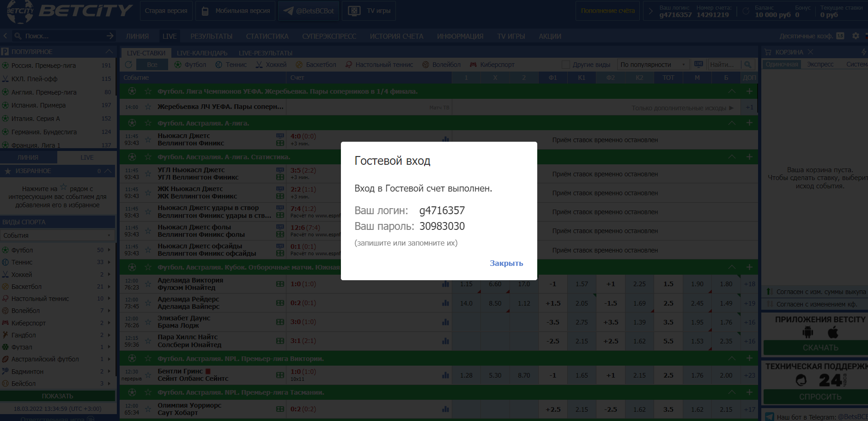Collapse the Австралия. А-лига league group
868x421 pixels.
(732, 123)
